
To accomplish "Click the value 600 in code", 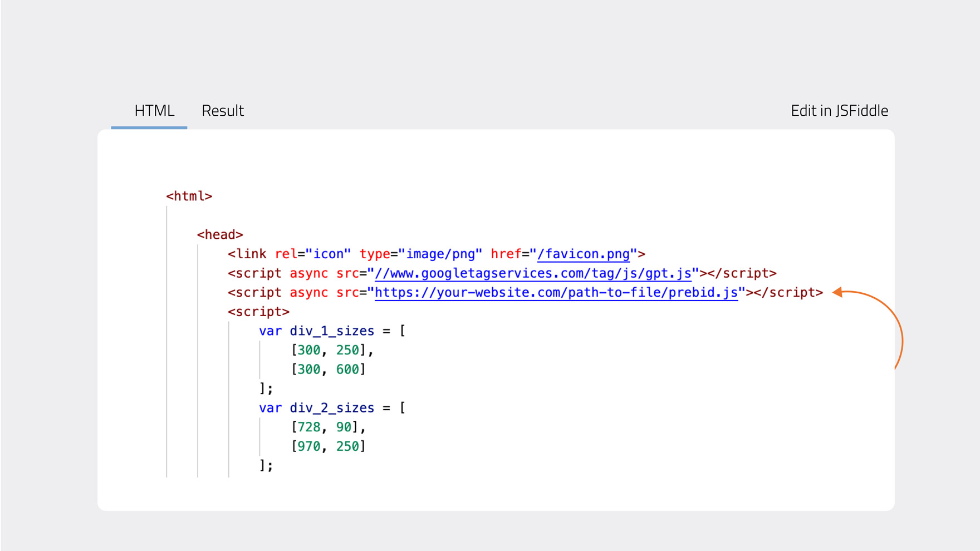I will tap(347, 370).
